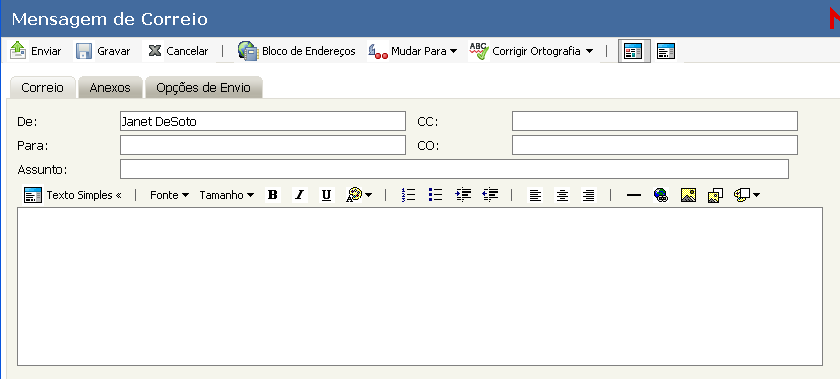Insert a bulleted list

coord(436,195)
